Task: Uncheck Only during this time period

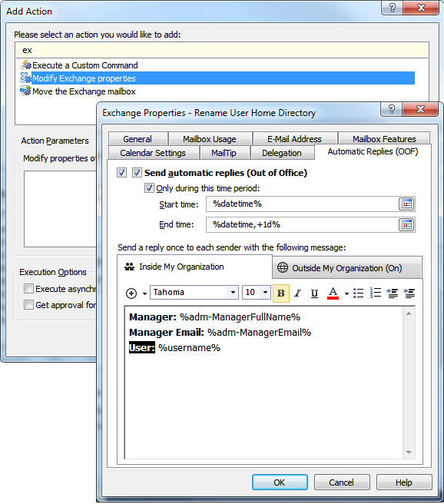Action: pos(149,188)
